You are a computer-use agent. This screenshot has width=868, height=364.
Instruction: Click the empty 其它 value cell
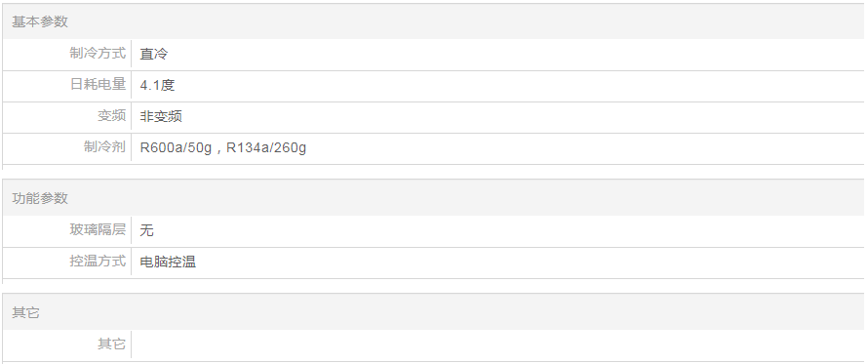coord(497,344)
